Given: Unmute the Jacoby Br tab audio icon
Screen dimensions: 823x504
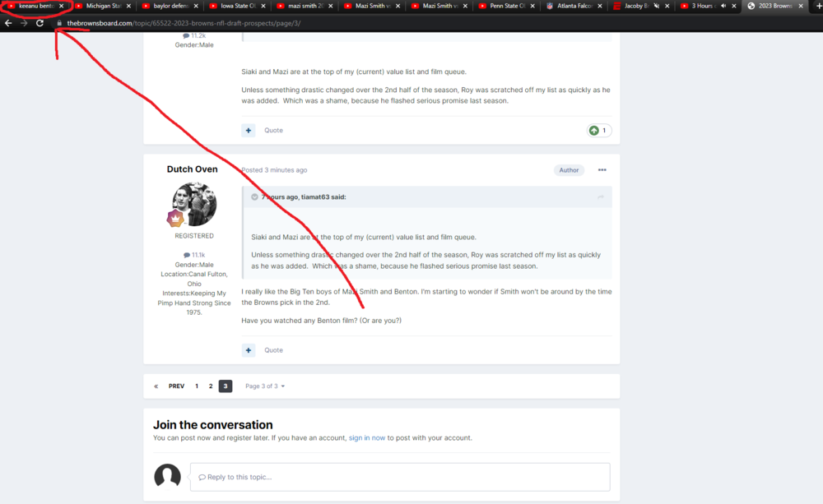Looking at the screenshot, I should coord(656,6).
